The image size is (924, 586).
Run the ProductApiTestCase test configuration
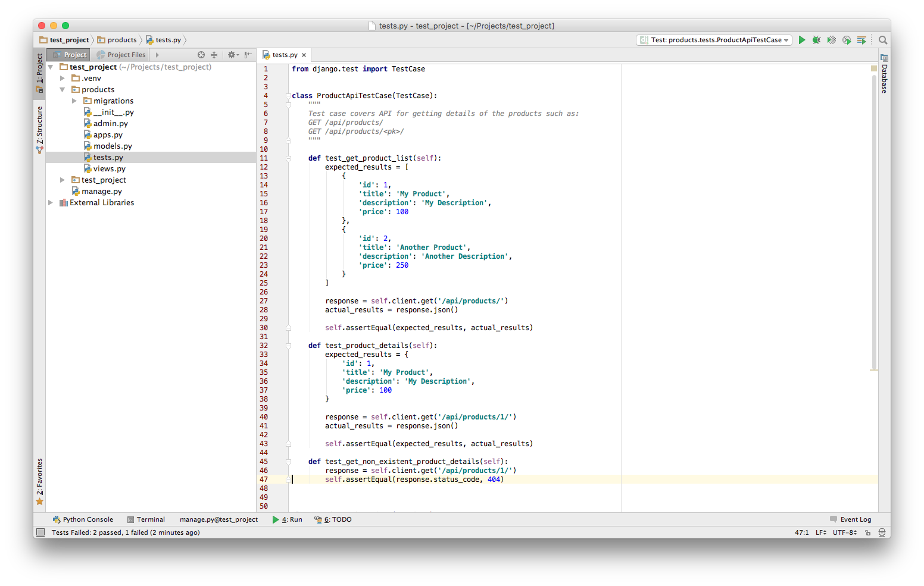(802, 40)
